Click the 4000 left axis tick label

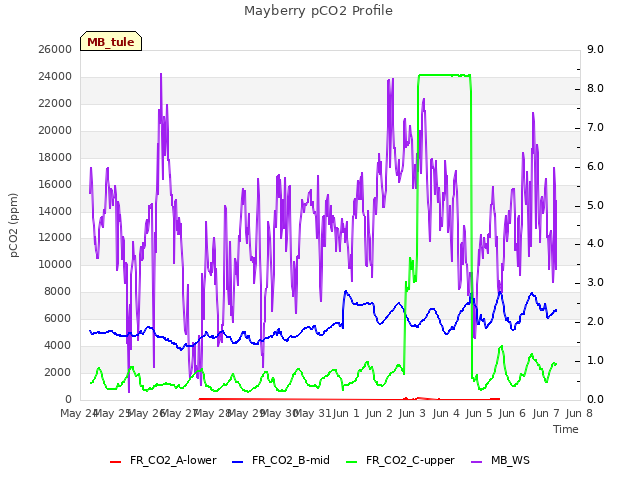[58, 345]
